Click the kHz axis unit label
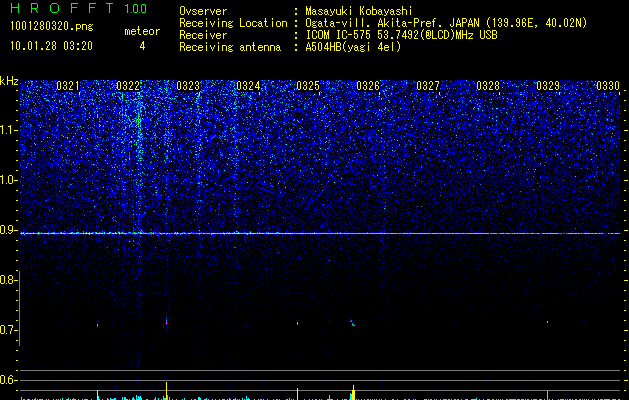This screenshot has height=400, width=629. (9, 81)
